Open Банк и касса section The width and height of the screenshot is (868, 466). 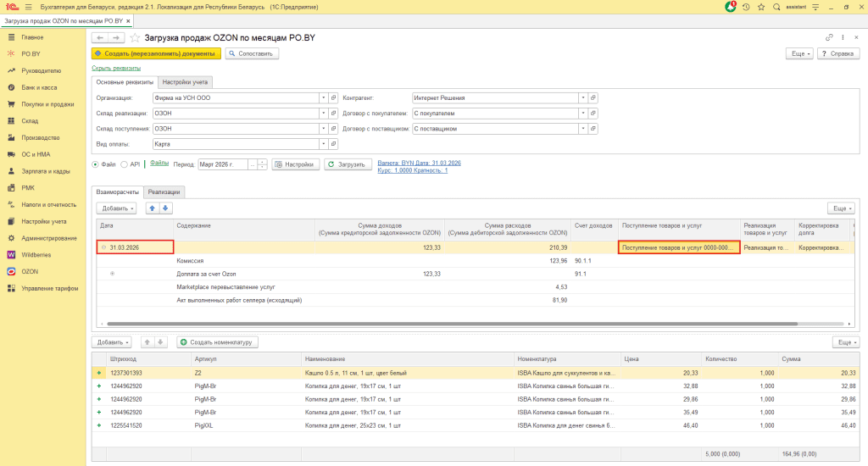click(39, 87)
